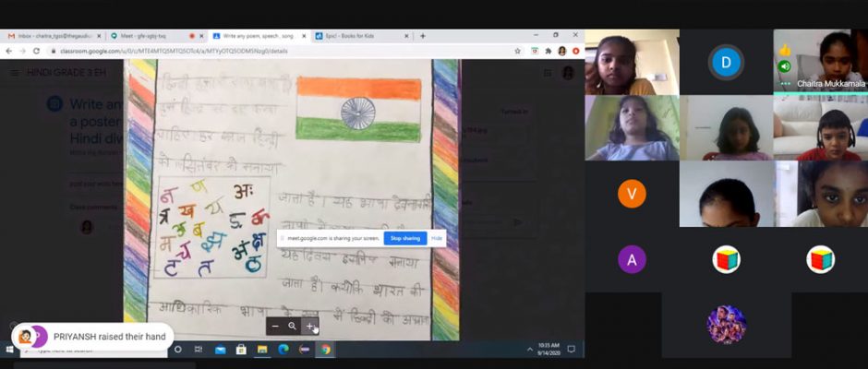Switch to the Inbox Gmail tab
The image size is (868, 369).
click(x=54, y=35)
